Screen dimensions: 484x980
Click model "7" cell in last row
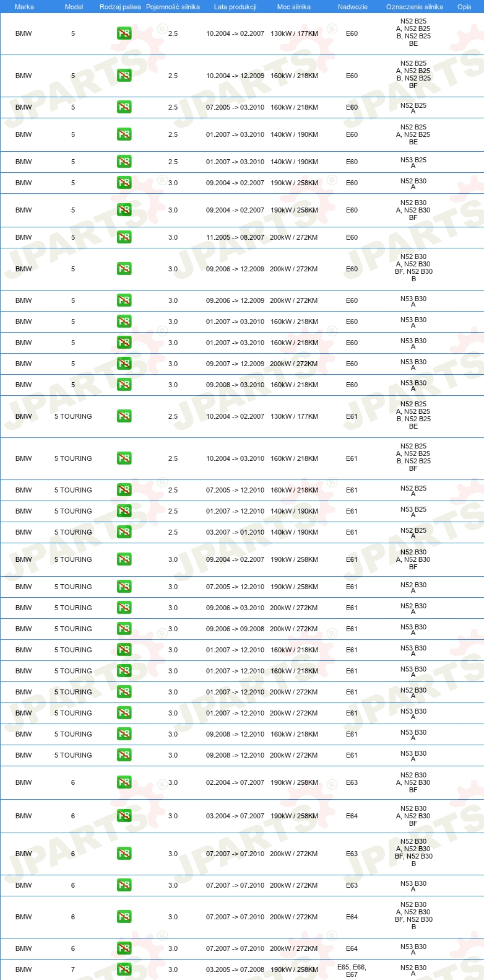click(x=73, y=969)
